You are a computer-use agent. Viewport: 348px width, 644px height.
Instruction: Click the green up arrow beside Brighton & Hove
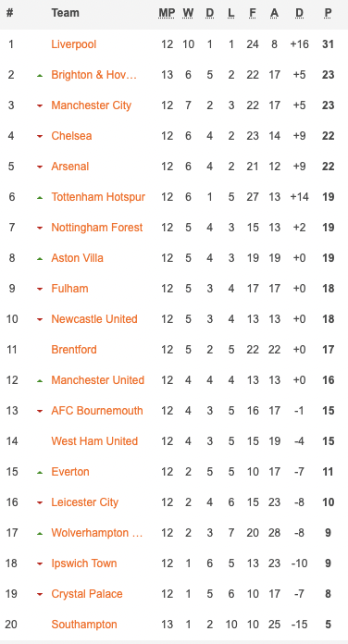click(x=40, y=76)
